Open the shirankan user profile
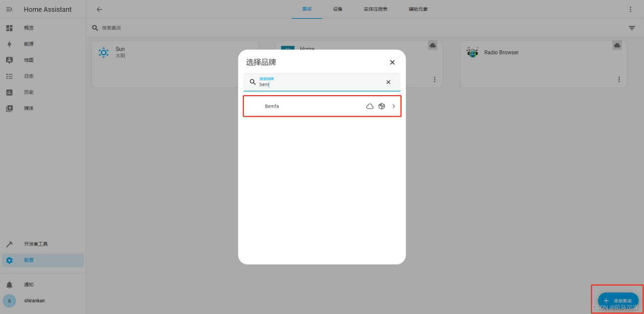The width and height of the screenshot is (644, 314). (43, 300)
